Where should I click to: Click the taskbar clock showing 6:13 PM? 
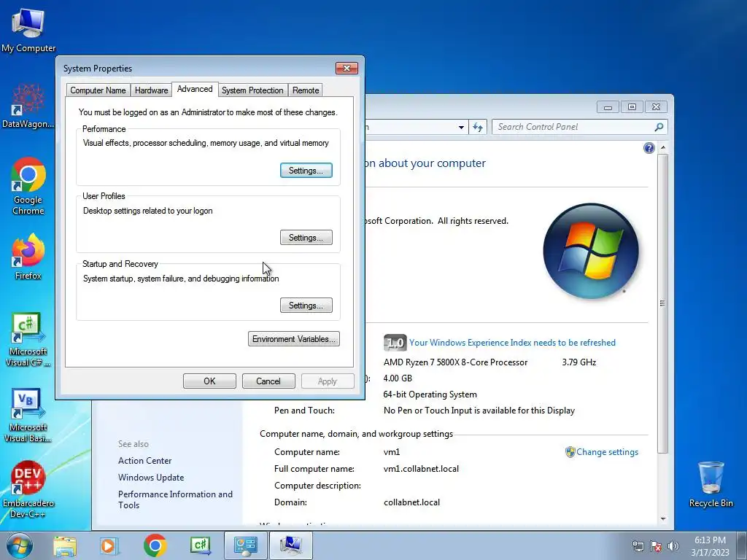[x=710, y=545]
